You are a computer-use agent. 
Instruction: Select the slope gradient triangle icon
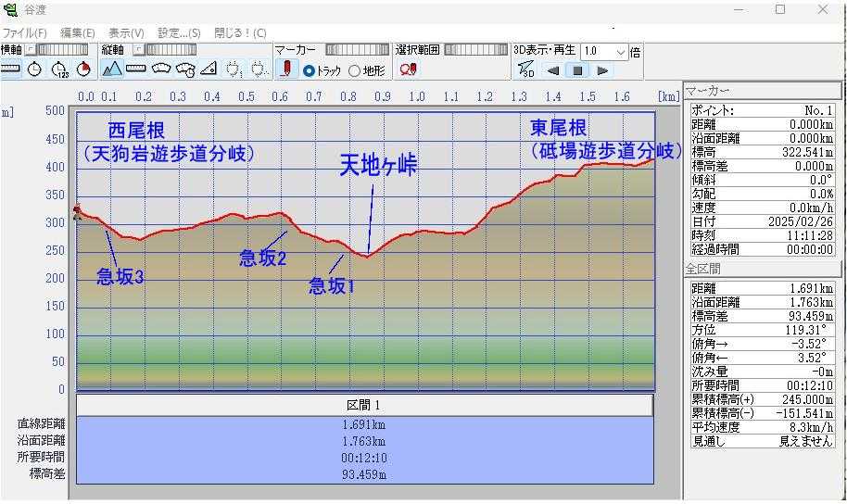(209, 69)
